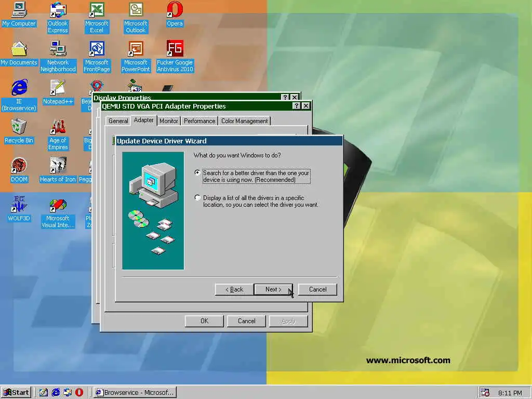Open the My Computer desktop icon
The image size is (532, 399).
tap(19, 15)
